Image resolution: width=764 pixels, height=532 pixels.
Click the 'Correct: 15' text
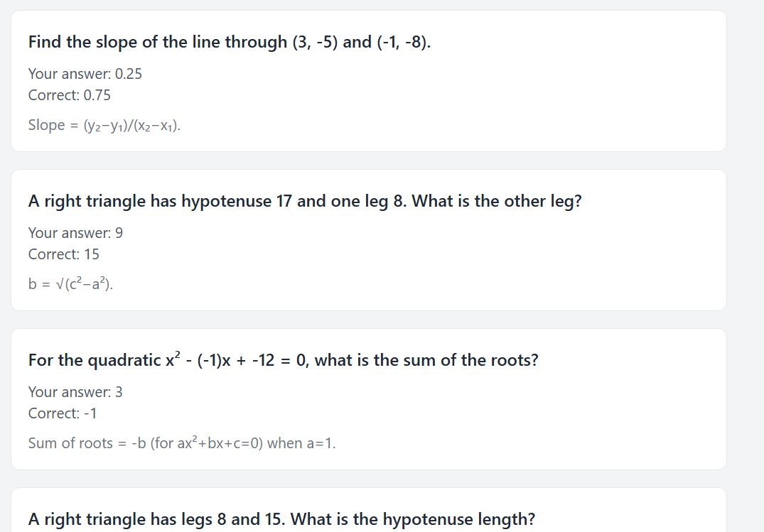pyautogui.click(x=64, y=254)
